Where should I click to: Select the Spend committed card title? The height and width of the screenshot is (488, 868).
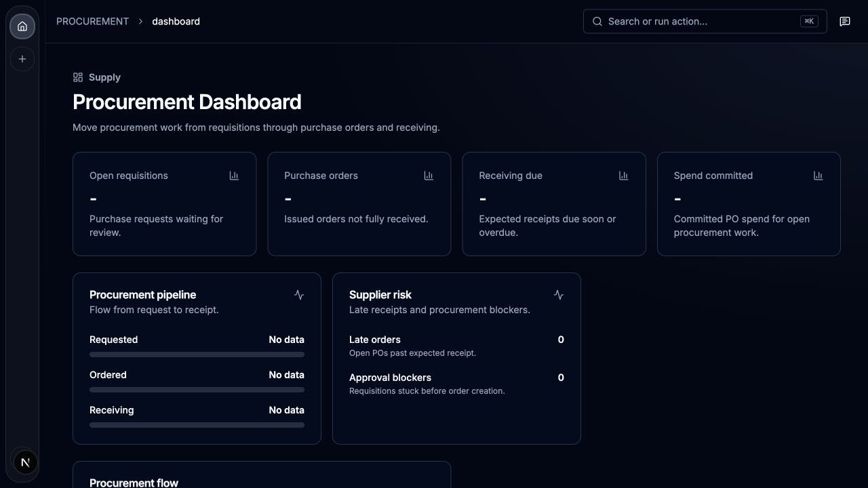point(713,176)
